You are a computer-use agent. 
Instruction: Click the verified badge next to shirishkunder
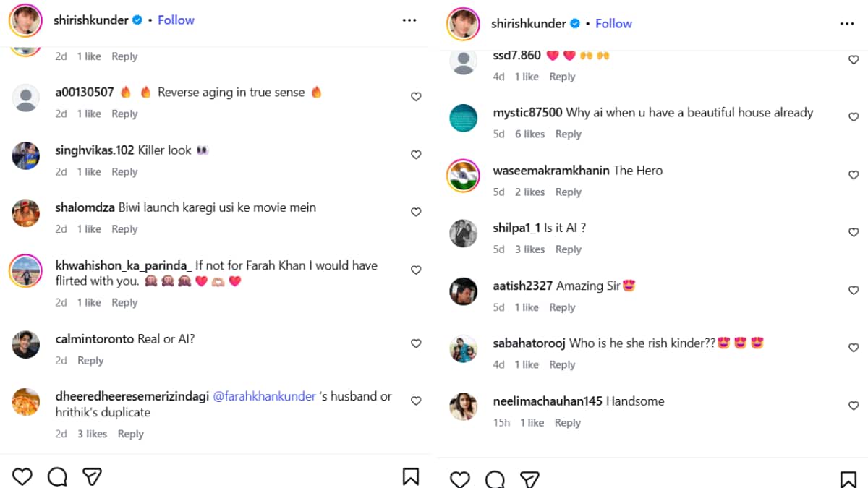(136, 20)
